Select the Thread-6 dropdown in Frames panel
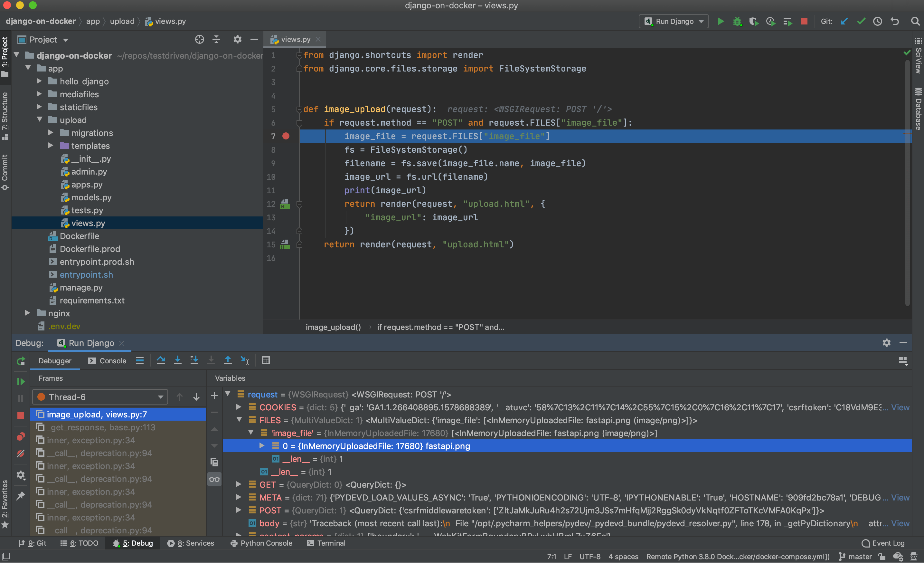924x563 pixels. click(x=102, y=396)
